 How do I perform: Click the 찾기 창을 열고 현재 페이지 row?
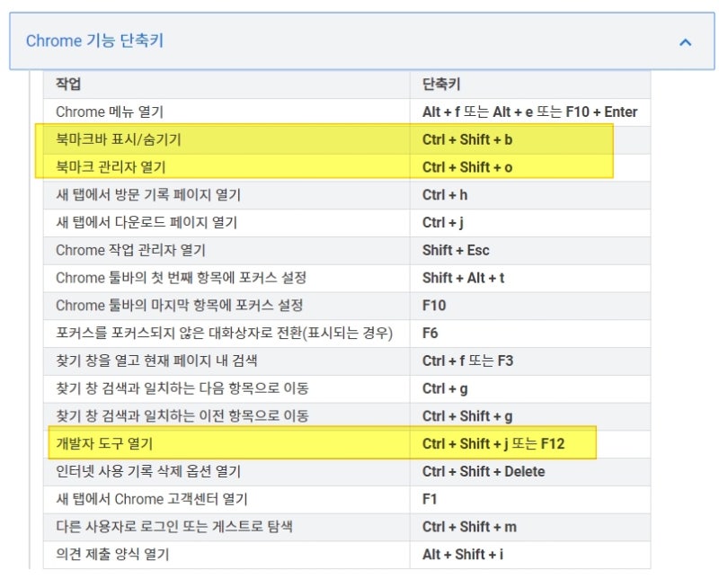347,361
